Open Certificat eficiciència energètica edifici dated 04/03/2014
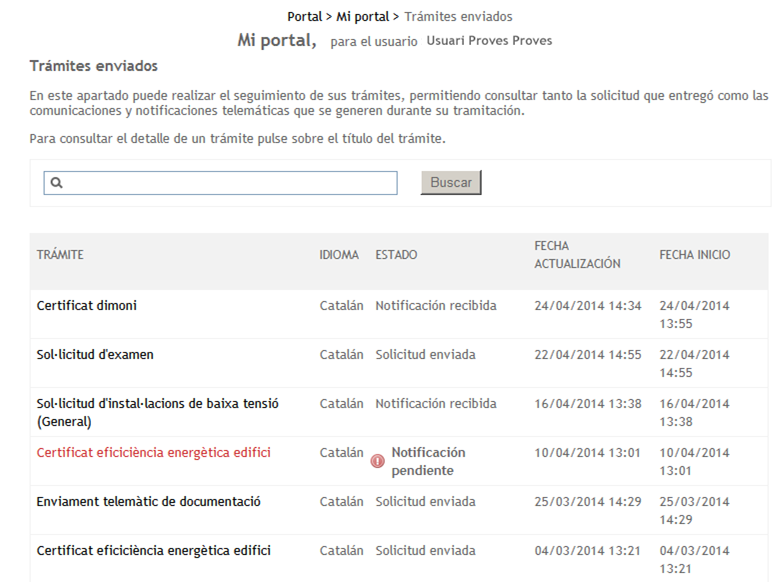The image size is (780, 583). pos(153,551)
